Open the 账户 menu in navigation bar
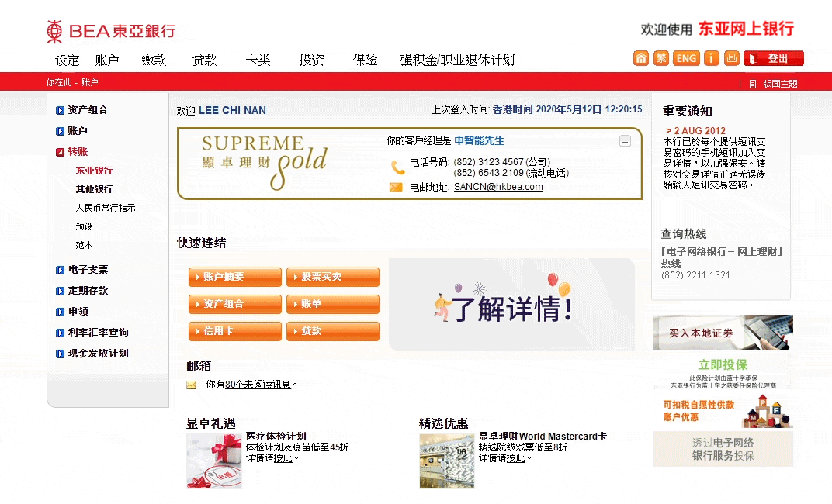This screenshot has width=832, height=504. [106, 60]
